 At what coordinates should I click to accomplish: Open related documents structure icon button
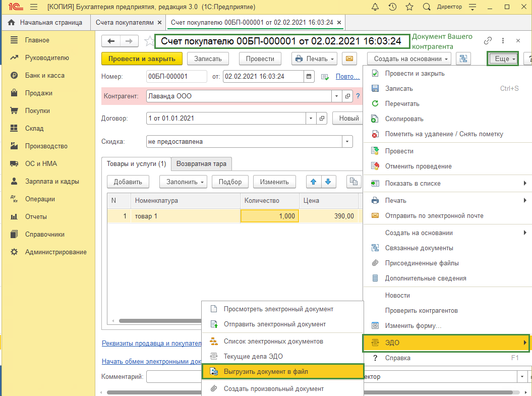[463, 59]
